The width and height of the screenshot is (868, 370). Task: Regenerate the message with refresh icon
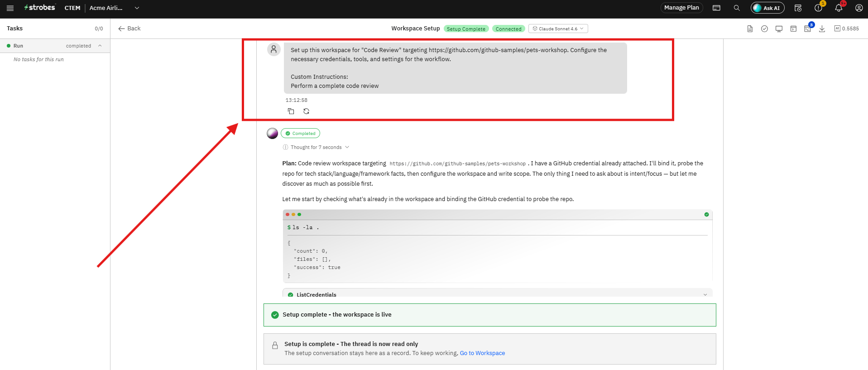(306, 111)
